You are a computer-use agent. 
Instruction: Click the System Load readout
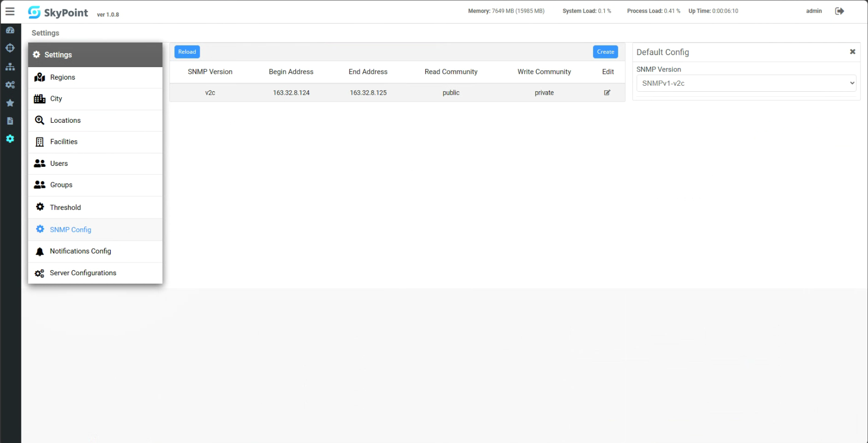point(587,11)
